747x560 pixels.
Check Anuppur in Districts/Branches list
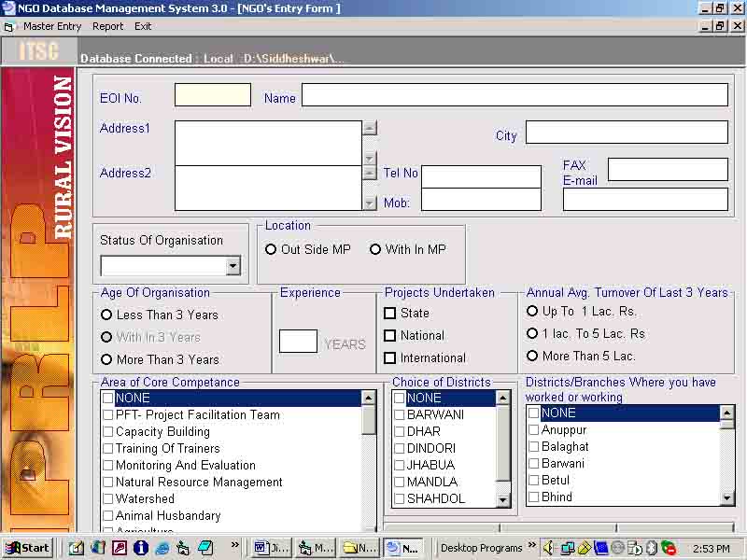coord(533,429)
